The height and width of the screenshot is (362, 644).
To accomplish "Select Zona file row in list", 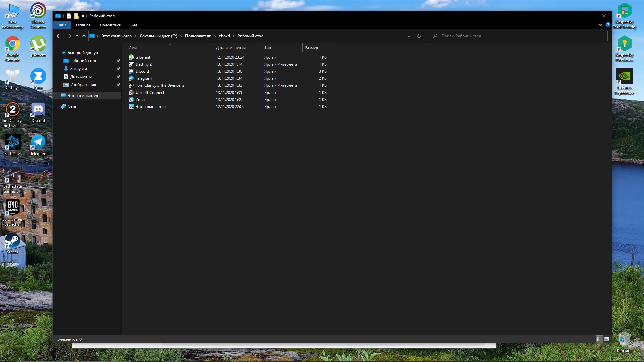I will tap(227, 100).
